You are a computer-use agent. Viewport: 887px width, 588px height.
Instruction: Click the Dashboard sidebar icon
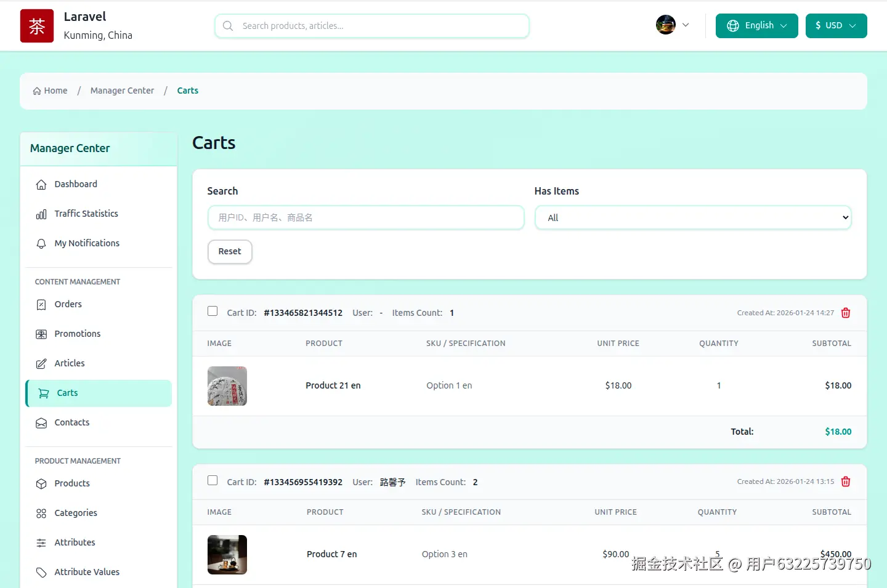pyautogui.click(x=41, y=185)
